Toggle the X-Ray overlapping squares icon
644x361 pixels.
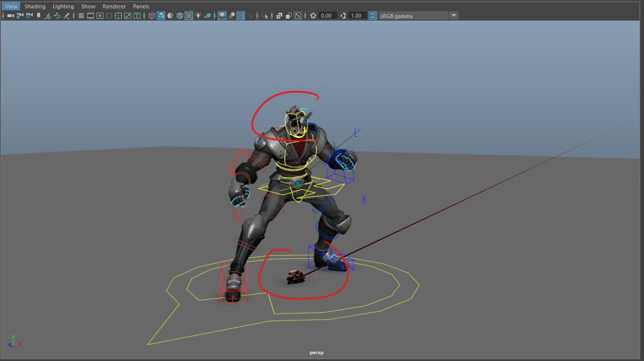pyautogui.click(x=279, y=16)
